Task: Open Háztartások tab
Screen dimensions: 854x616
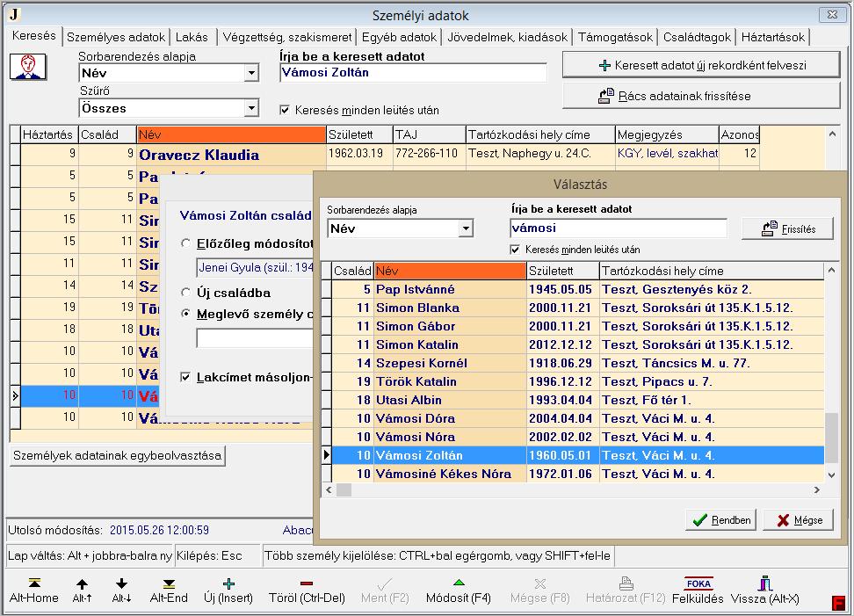Action: point(773,37)
